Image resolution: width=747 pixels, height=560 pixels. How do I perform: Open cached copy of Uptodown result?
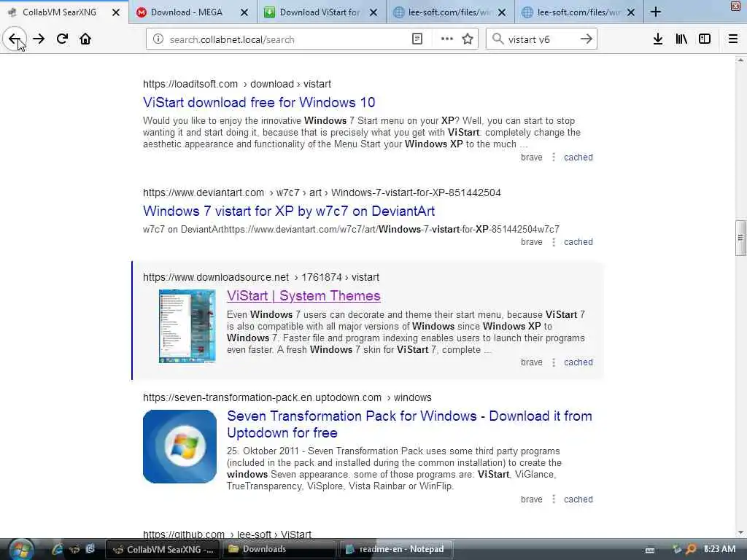click(578, 499)
